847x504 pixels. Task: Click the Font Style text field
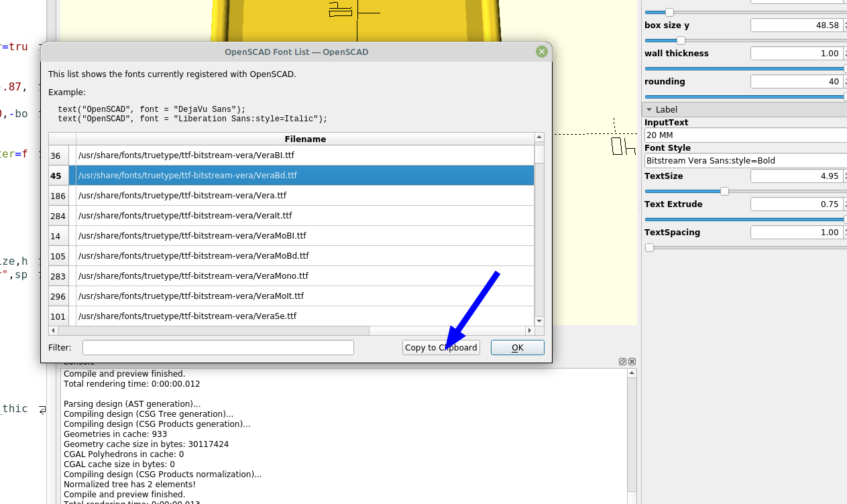click(744, 161)
